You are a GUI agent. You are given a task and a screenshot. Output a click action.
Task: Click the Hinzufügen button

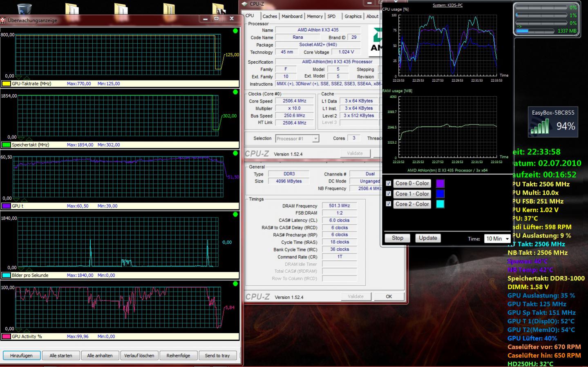point(21,356)
